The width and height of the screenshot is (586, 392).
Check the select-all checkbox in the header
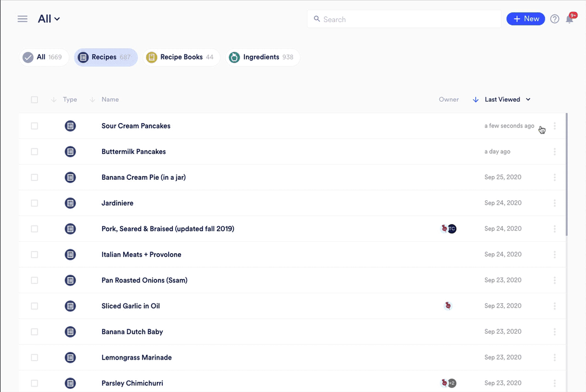click(35, 99)
